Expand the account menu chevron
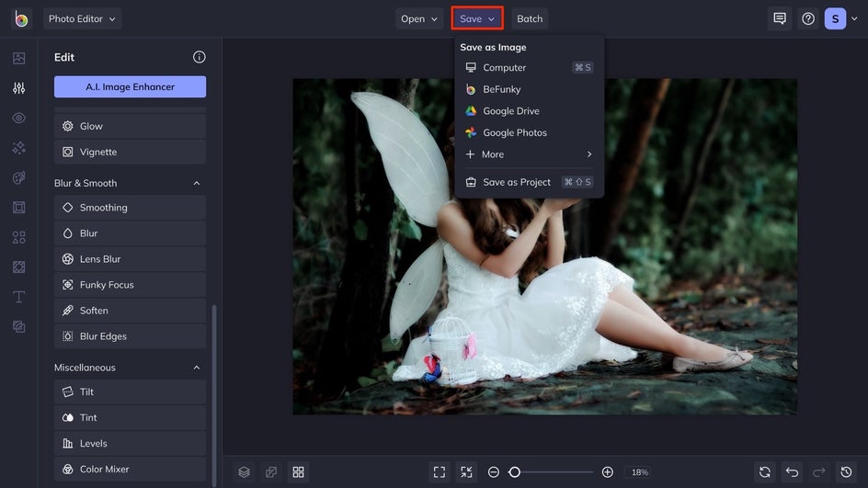 point(855,18)
